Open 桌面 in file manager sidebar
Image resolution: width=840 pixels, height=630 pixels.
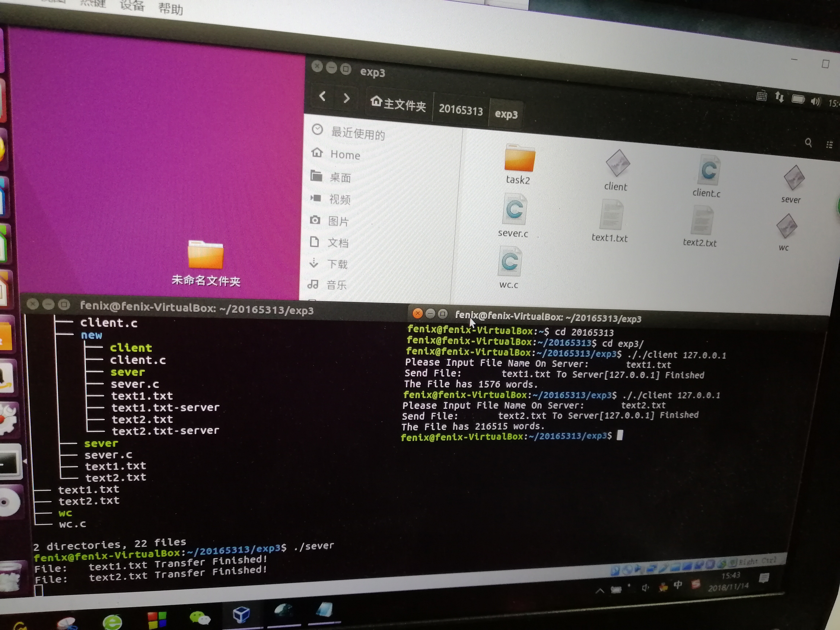click(x=330, y=177)
